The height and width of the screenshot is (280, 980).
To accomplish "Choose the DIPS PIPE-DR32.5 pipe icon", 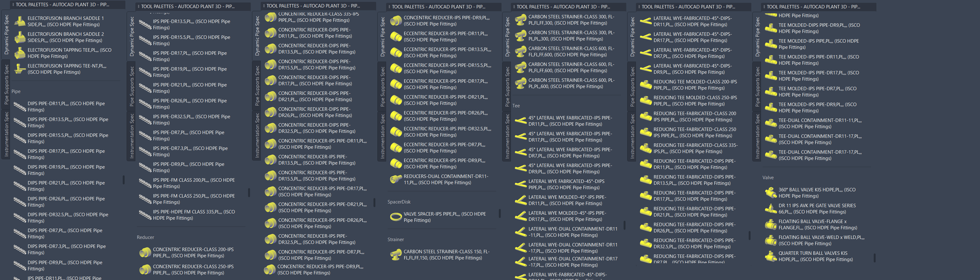I will point(19,217).
